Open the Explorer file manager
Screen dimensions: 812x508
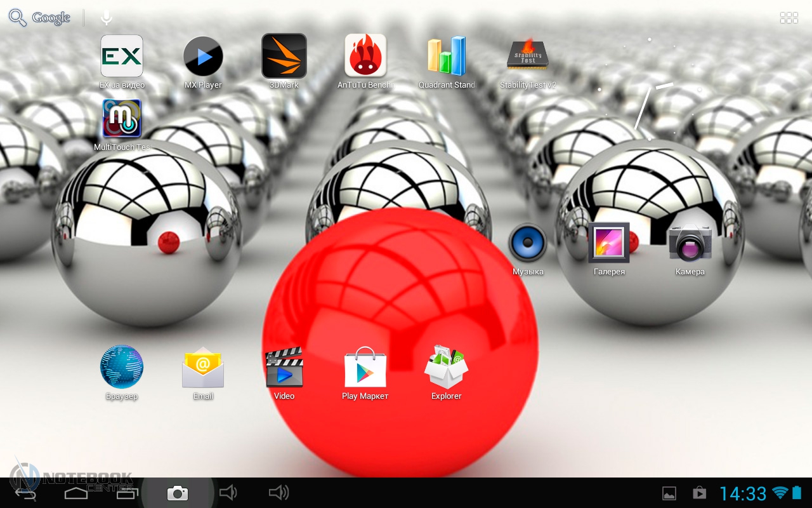coord(447,368)
